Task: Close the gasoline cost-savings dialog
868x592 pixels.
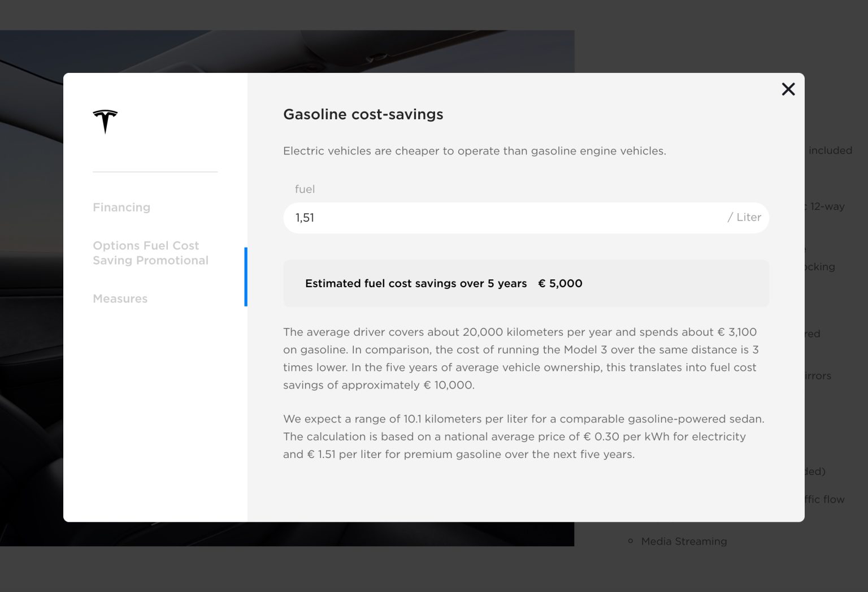Action: (x=788, y=89)
